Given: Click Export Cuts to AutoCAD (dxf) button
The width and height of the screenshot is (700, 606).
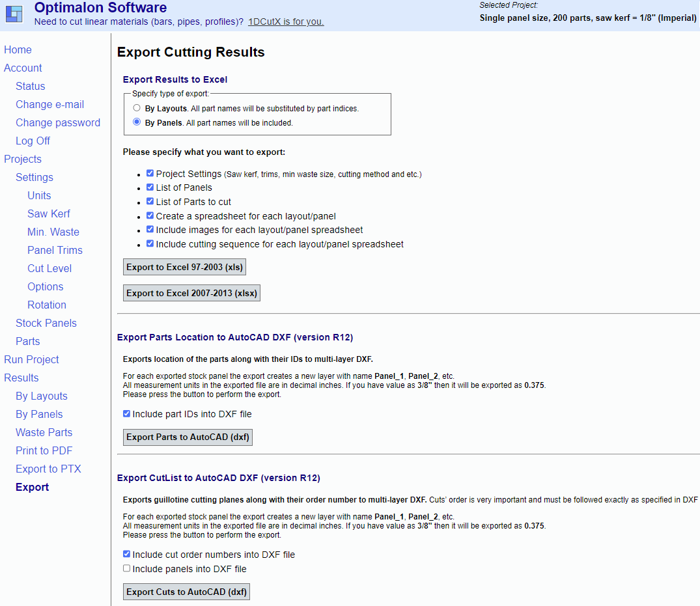Looking at the screenshot, I should click(x=186, y=592).
